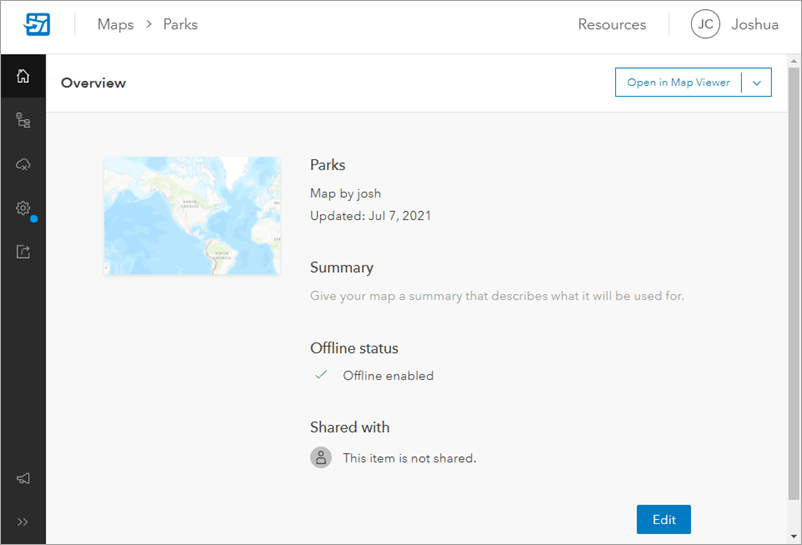Click the JC user avatar
The width and height of the screenshot is (802, 545).
click(705, 24)
